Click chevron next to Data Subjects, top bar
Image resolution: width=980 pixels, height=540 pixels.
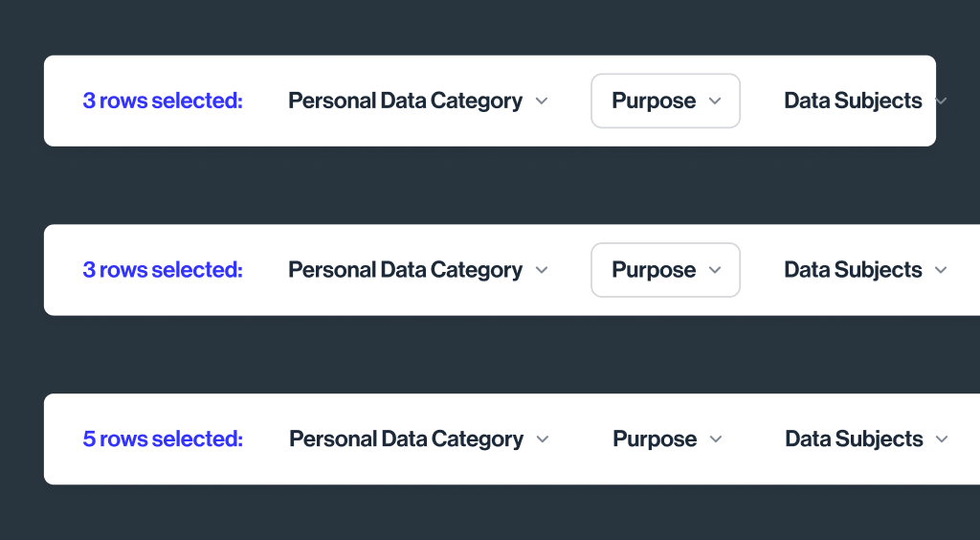(x=939, y=101)
